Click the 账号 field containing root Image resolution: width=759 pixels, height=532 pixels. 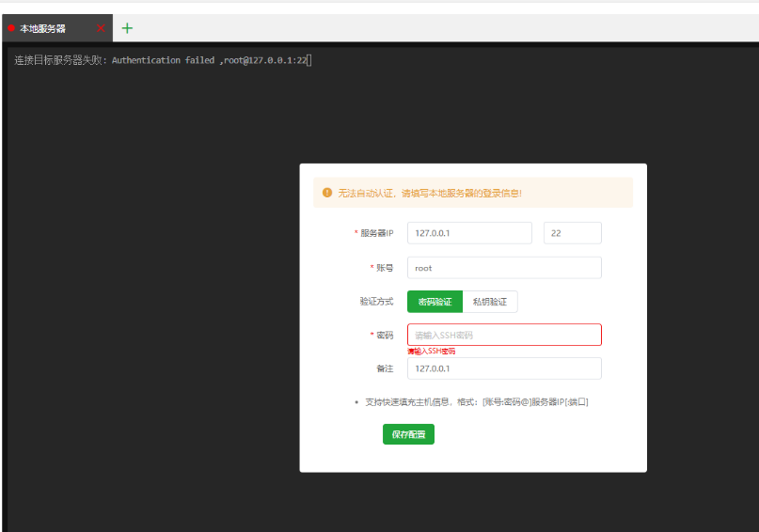[x=503, y=268]
